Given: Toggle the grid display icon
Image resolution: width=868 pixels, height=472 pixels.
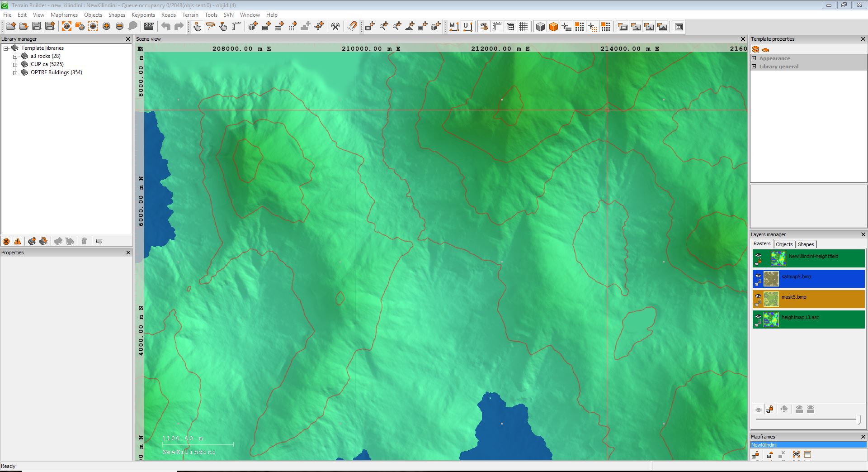Looking at the screenshot, I should 524,26.
